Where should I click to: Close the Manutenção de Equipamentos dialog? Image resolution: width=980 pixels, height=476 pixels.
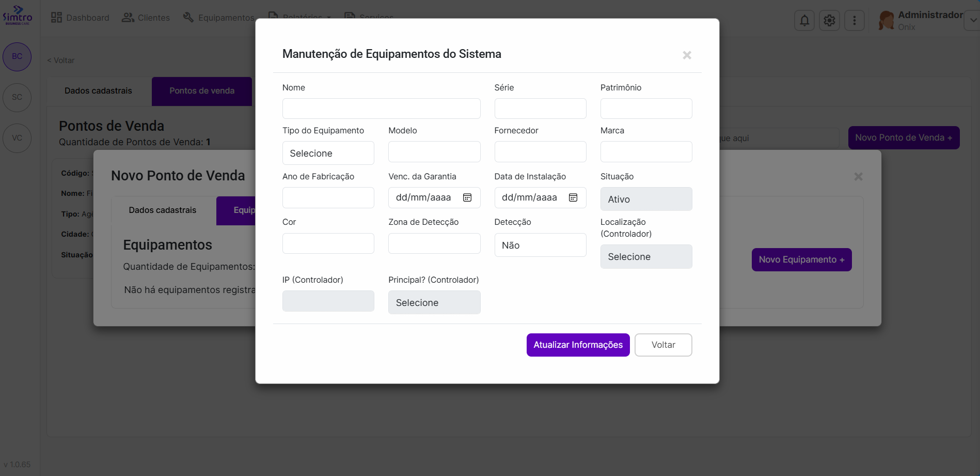[687, 55]
